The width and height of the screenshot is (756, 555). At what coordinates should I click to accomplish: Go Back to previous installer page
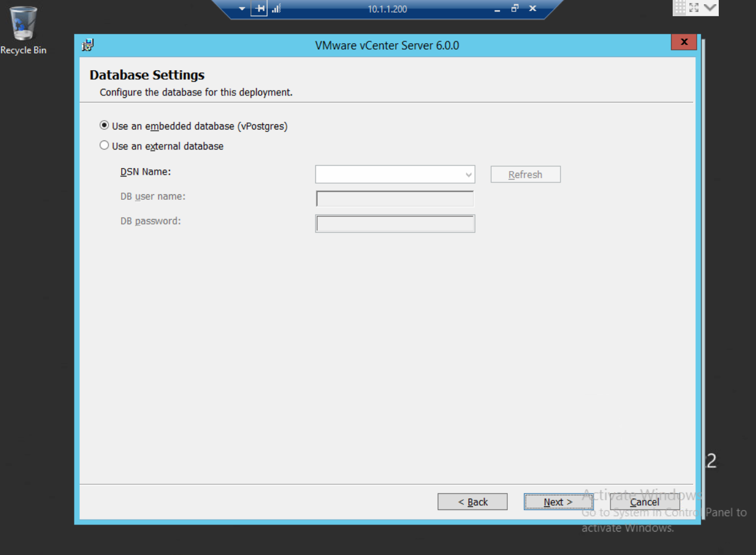click(x=472, y=502)
